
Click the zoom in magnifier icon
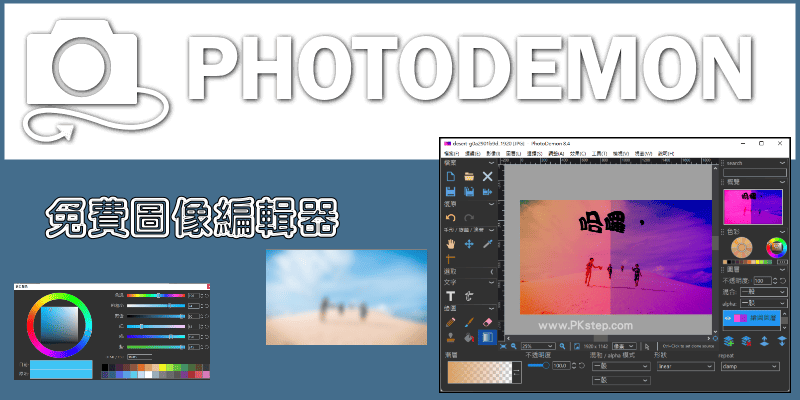[562, 346]
